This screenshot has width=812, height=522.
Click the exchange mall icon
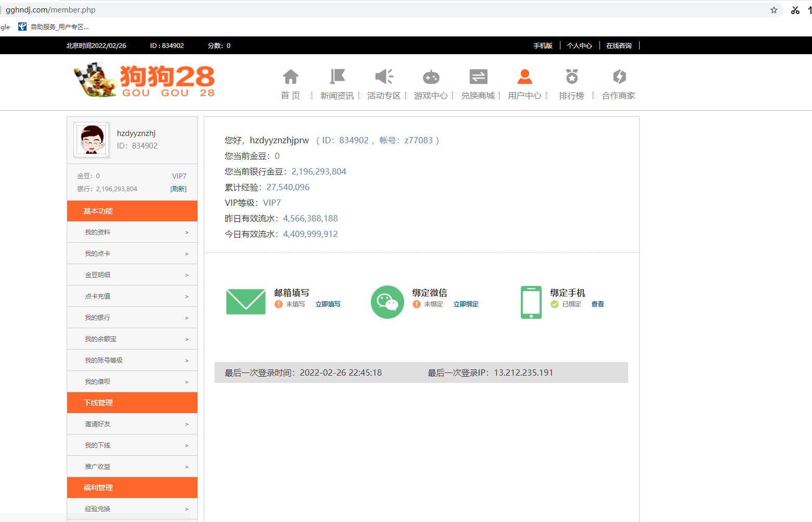(x=478, y=77)
